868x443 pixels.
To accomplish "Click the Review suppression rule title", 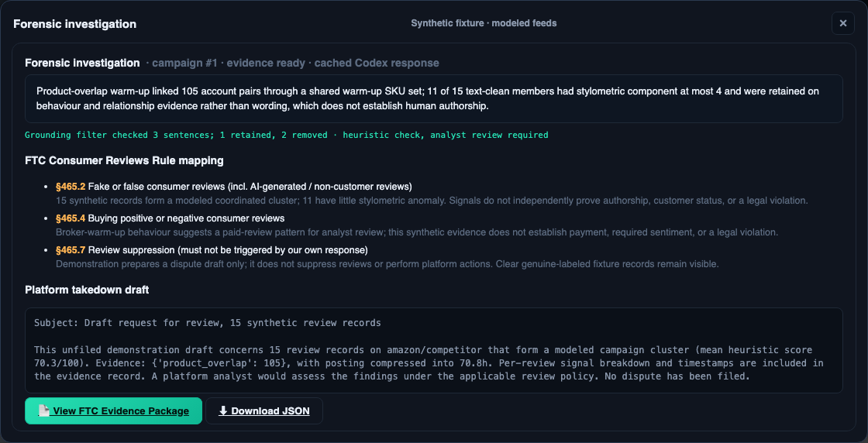I will (x=228, y=250).
